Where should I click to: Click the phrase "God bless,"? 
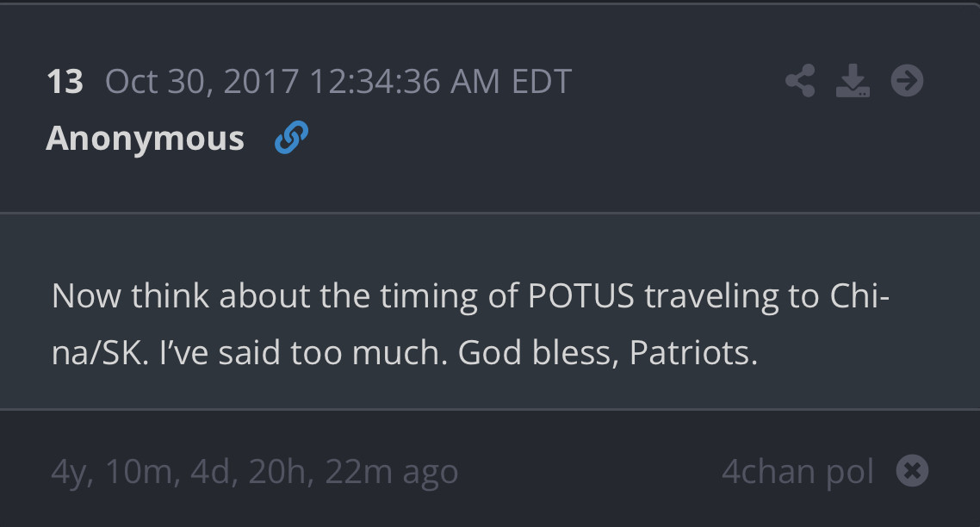(x=538, y=354)
